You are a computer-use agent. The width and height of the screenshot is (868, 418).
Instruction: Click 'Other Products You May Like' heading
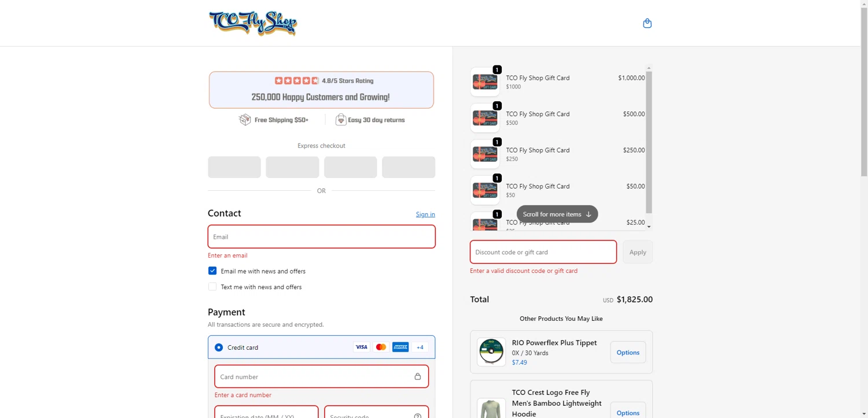(561, 319)
